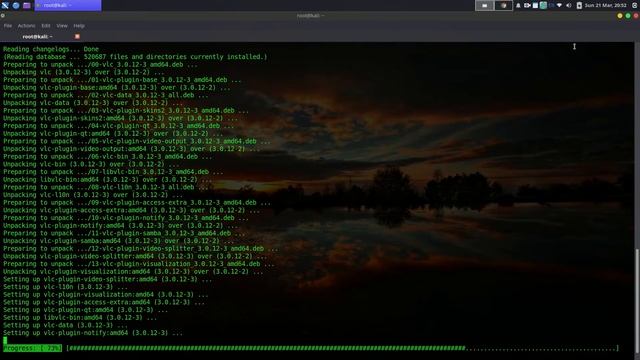Click 'Unpacking libvlc-bin:amd64' line
Screen dimensions: 640x360
(x=108, y=180)
